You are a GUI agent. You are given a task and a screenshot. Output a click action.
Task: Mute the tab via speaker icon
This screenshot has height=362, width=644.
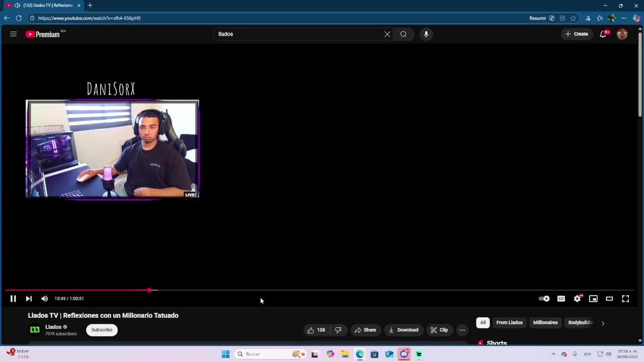[17, 6]
